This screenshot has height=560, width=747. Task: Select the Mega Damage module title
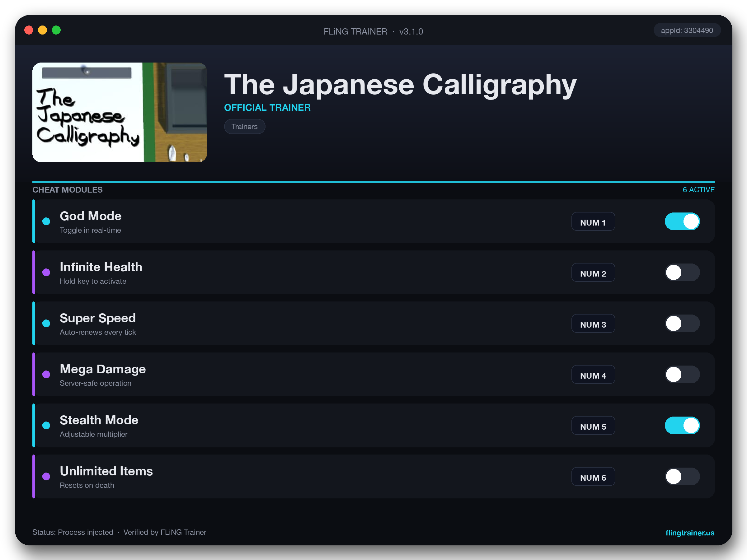pyautogui.click(x=103, y=369)
